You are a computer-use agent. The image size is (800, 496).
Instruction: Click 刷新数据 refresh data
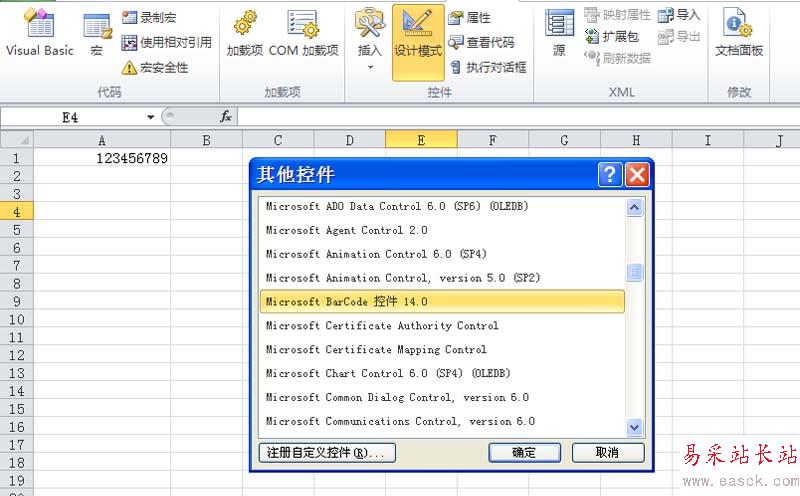pos(617,58)
